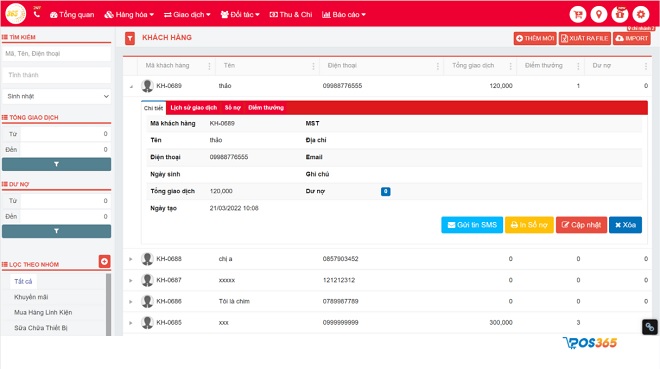The width and height of the screenshot is (660, 369).
Task: Click Dư nợ Đến input
Action: coord(66,216)
